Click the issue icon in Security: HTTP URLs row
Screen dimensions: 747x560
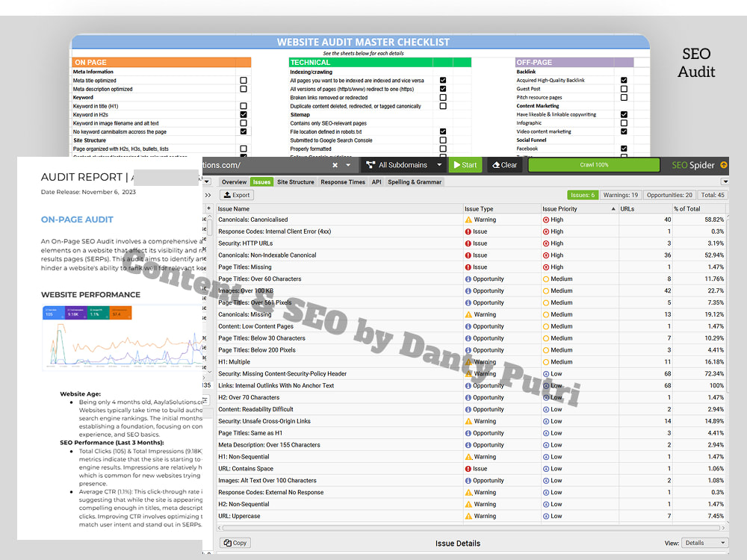pos(468,243)
